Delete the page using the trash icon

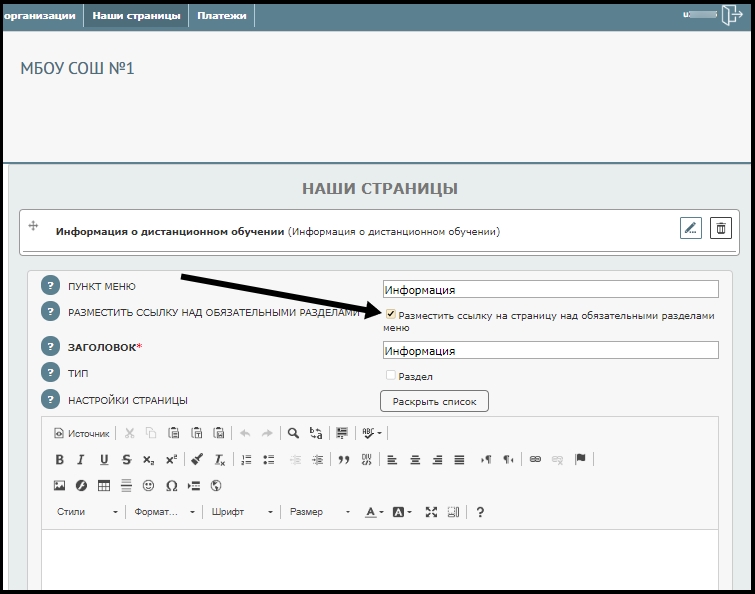pos(721,228)
